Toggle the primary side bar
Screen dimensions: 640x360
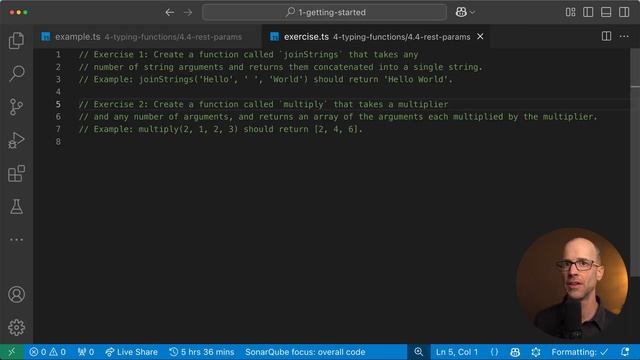point(588,12)
